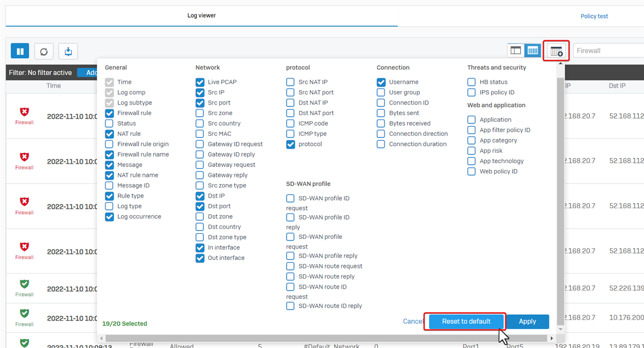Open the add/remove columns icon
The image size is (644, 348).
(556, 51)
